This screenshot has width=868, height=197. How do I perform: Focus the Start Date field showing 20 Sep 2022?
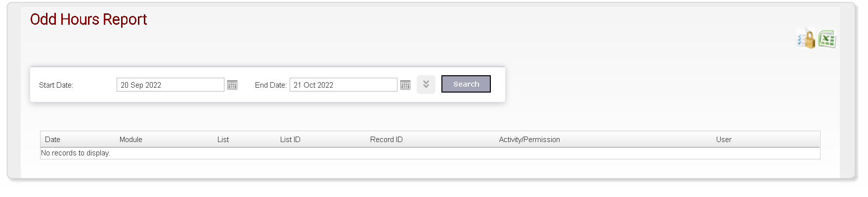171,85
